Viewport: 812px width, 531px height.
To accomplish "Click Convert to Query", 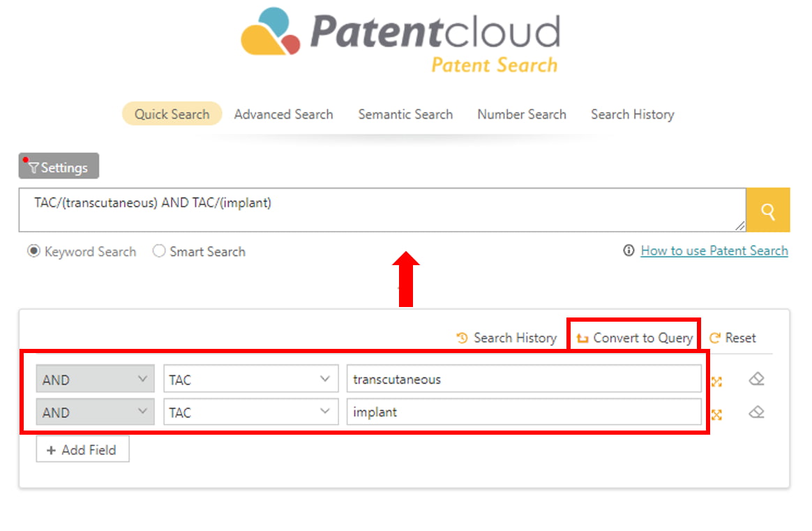I will click(x=634, y=338).
